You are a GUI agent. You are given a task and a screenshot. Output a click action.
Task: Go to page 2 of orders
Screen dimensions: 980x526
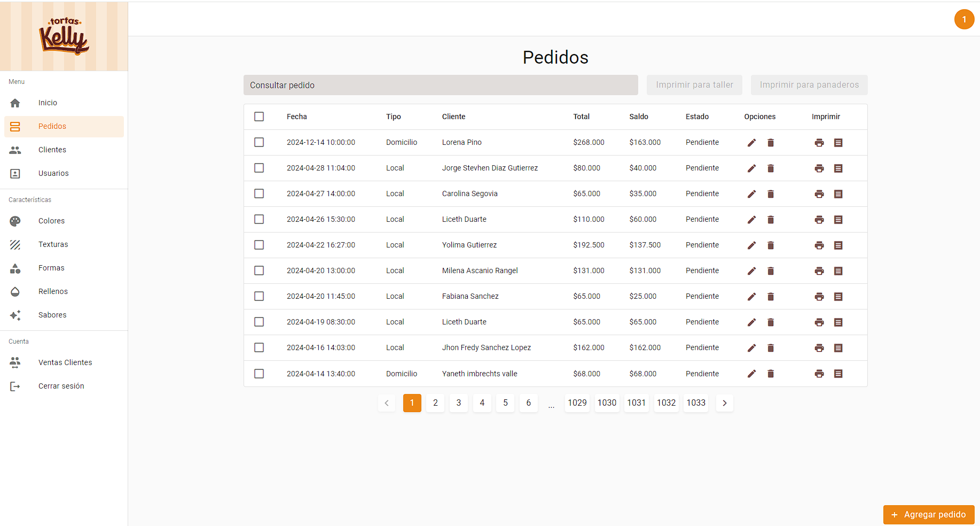tap(435, 403)
